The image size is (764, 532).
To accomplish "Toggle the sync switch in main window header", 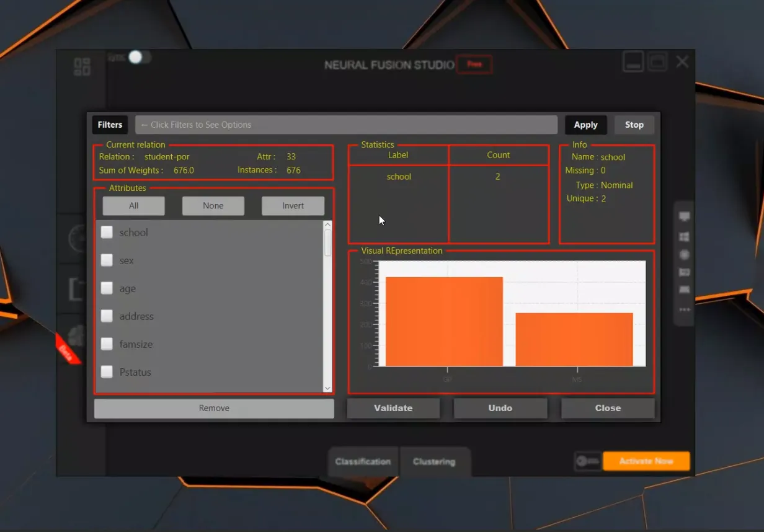I will 140,57.
